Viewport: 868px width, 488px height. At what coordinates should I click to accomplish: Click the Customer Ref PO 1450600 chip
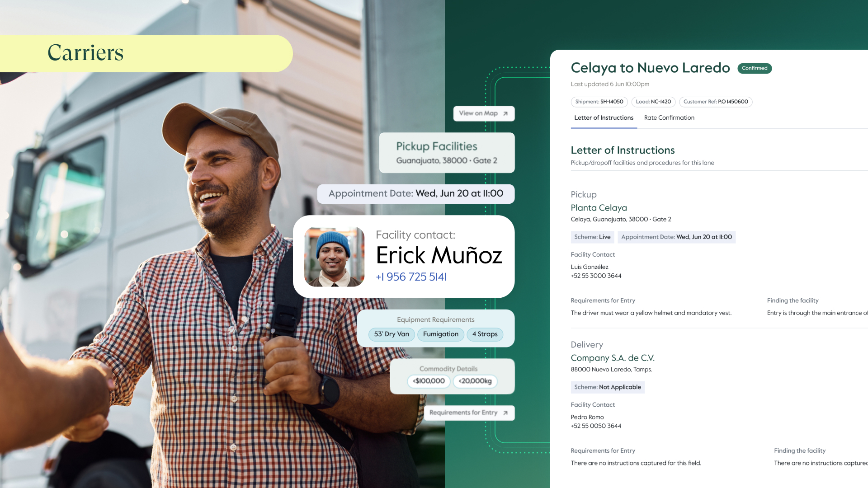click(x=716, y=102)
